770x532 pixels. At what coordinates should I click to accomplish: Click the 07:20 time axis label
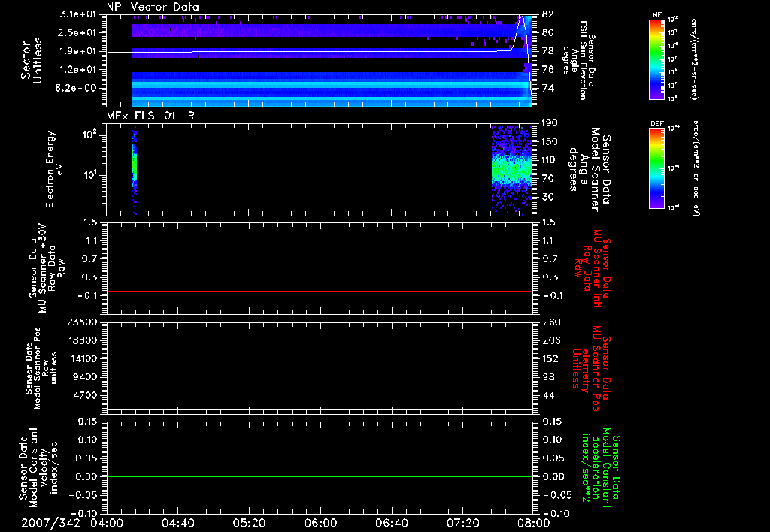click(x=463, y=523)
